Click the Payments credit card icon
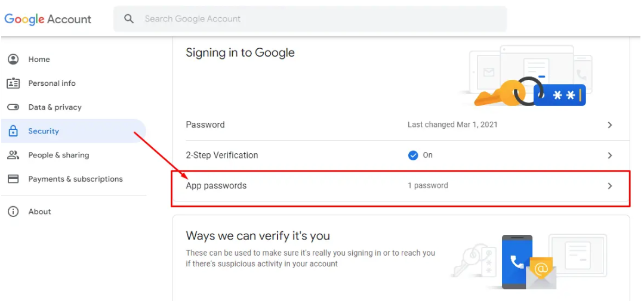The height and width of the screenshot is (301, 644). [x=13, y=179]
